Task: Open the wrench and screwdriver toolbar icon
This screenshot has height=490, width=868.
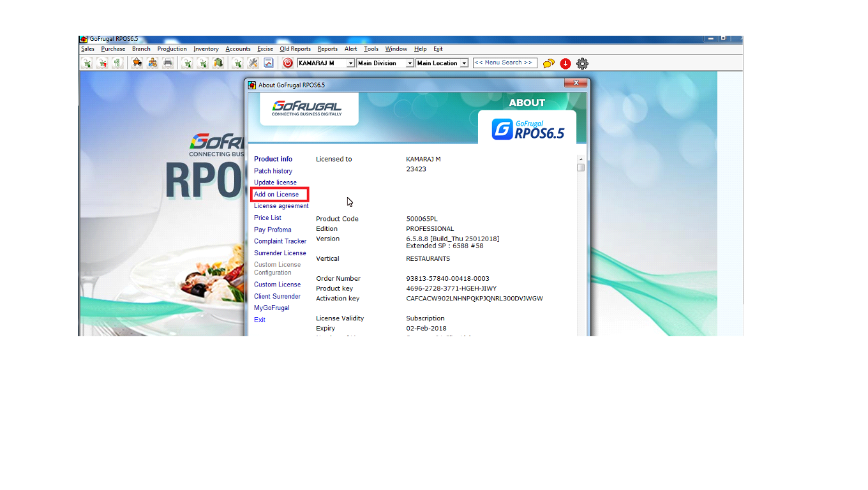Action: (x=253, y=63)
